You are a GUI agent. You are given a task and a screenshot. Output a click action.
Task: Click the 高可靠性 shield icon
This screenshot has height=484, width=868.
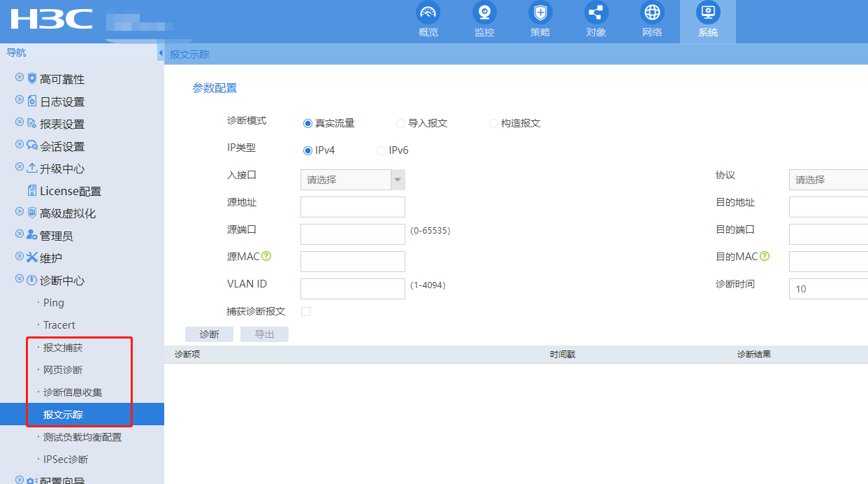(32, 78)
